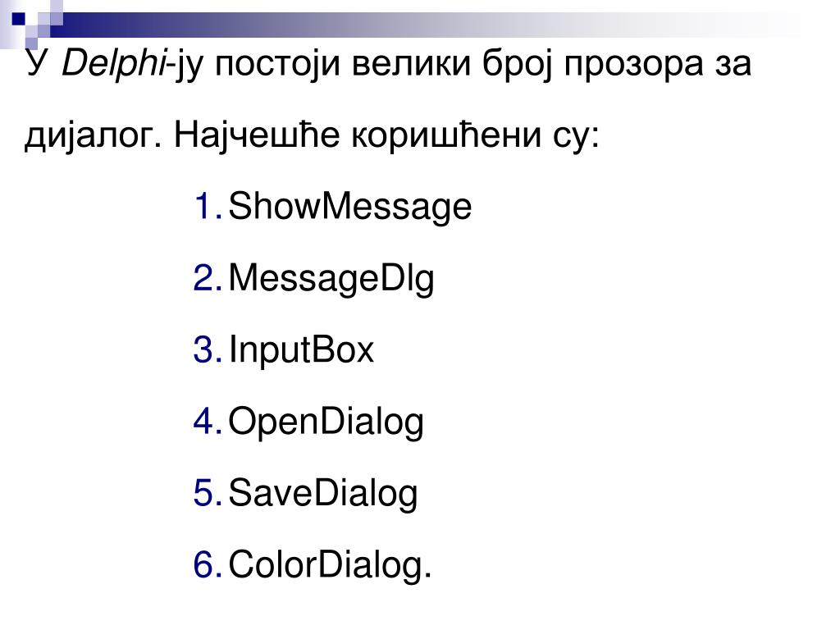Click the dark blue square in corner decoration
840x630 pixels.
pyautogui.click(x=18, y=20)
